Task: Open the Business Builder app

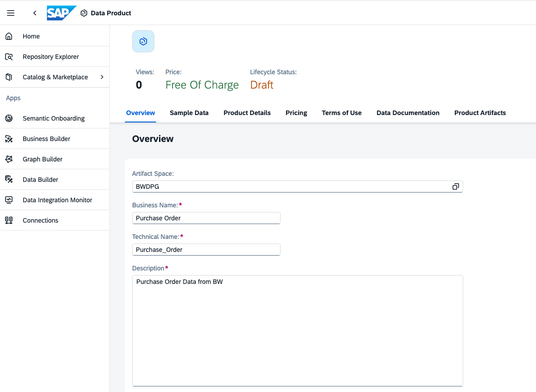Action: coord(46,139)
